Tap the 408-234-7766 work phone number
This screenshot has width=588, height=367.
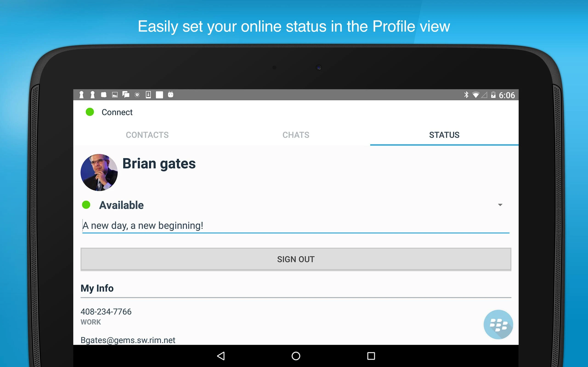pos(106,312)
